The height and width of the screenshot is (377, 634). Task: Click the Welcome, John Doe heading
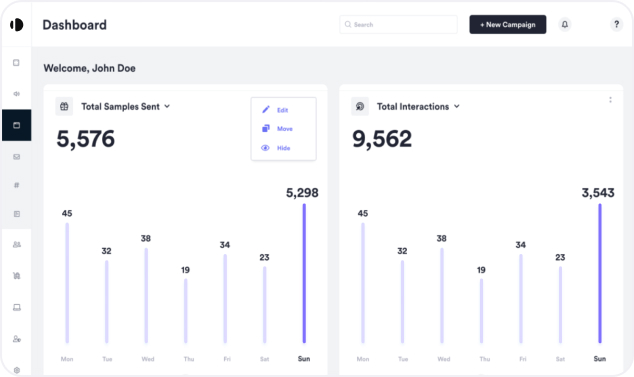89,68
